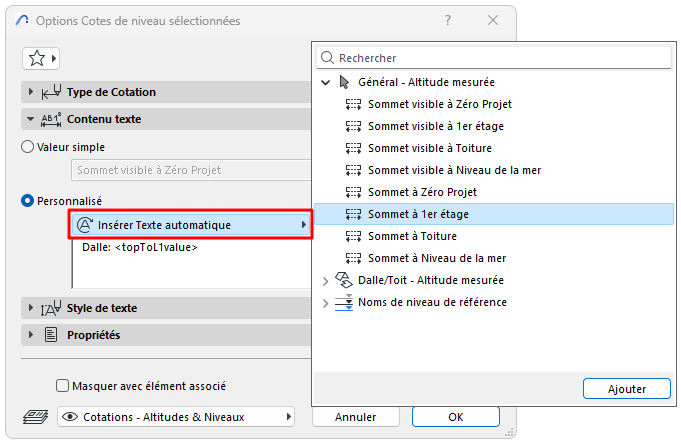
Task: Select the highlighted Sommet à 1er étage
Action: [493, 214]
